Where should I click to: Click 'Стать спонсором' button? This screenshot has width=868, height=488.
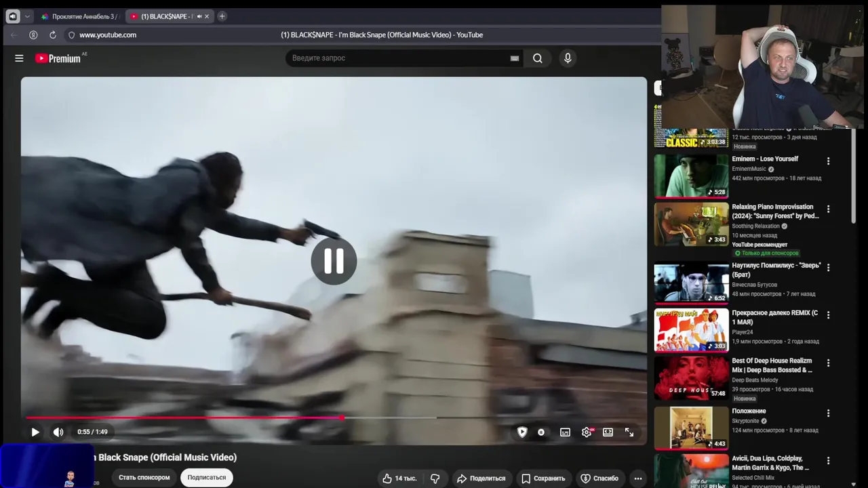coord(144,478)
